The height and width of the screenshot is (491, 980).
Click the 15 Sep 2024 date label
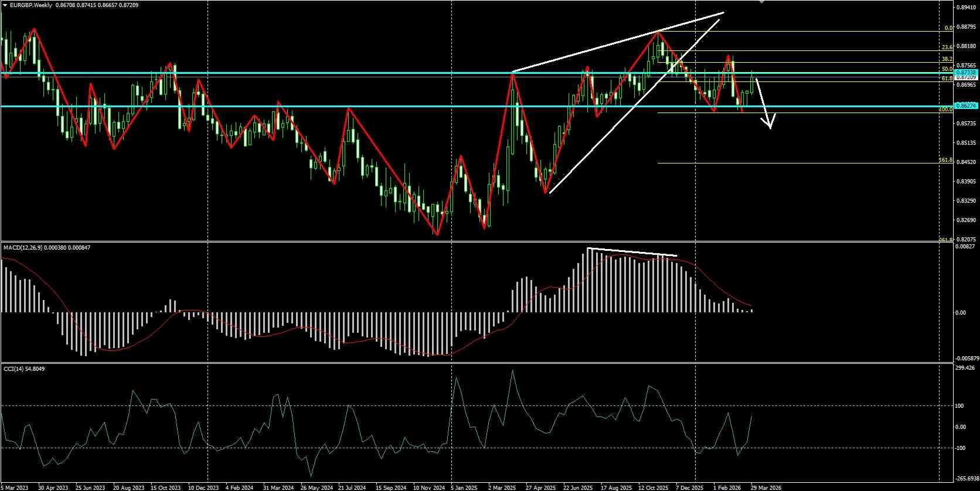(391, 487)
